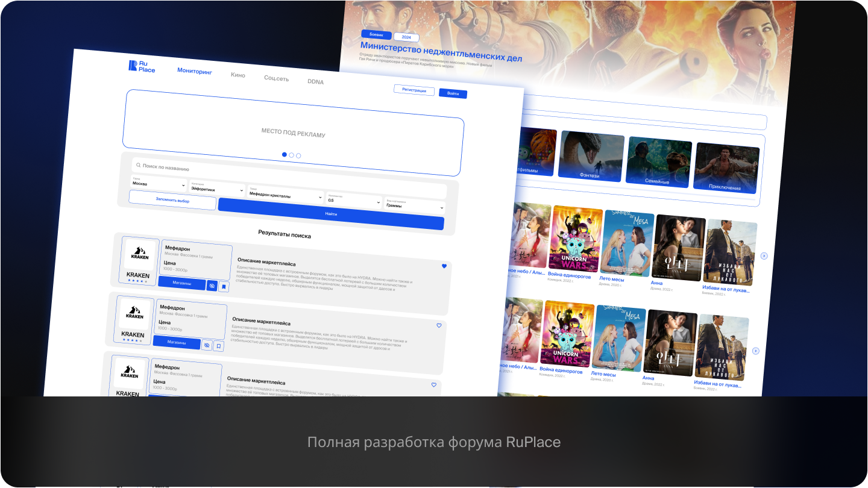
Task: Click the KRAKEN logo in the first result card
Action: (140, 254)
